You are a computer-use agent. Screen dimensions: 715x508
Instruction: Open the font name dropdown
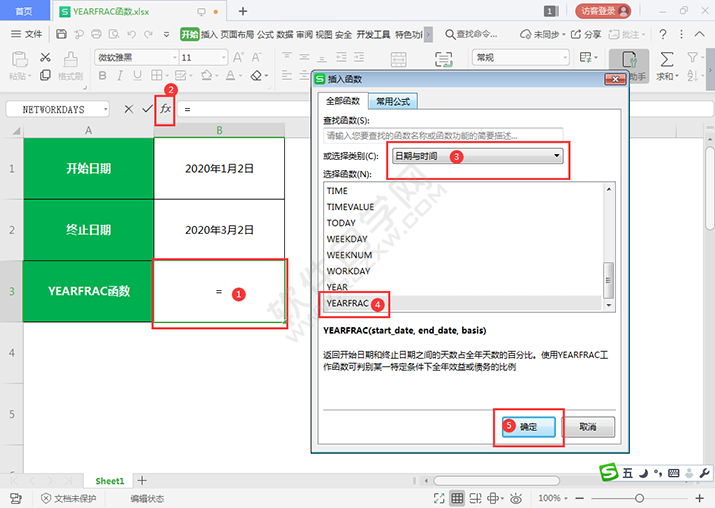(x=175, y=57)
